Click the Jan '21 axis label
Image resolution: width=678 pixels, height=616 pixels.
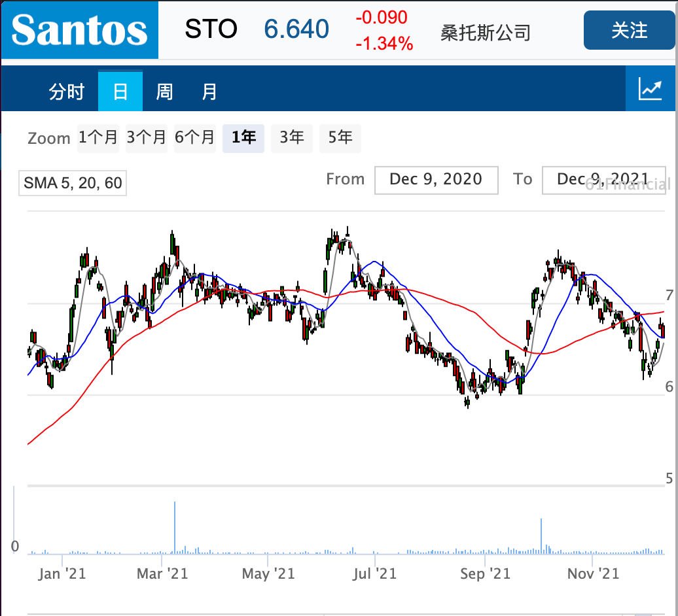point(62,573)
